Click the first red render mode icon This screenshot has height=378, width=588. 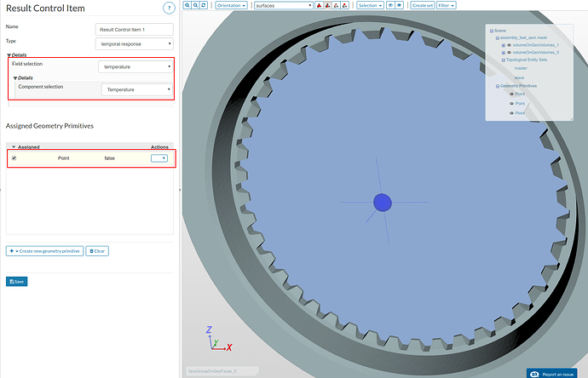click(319, 5)
